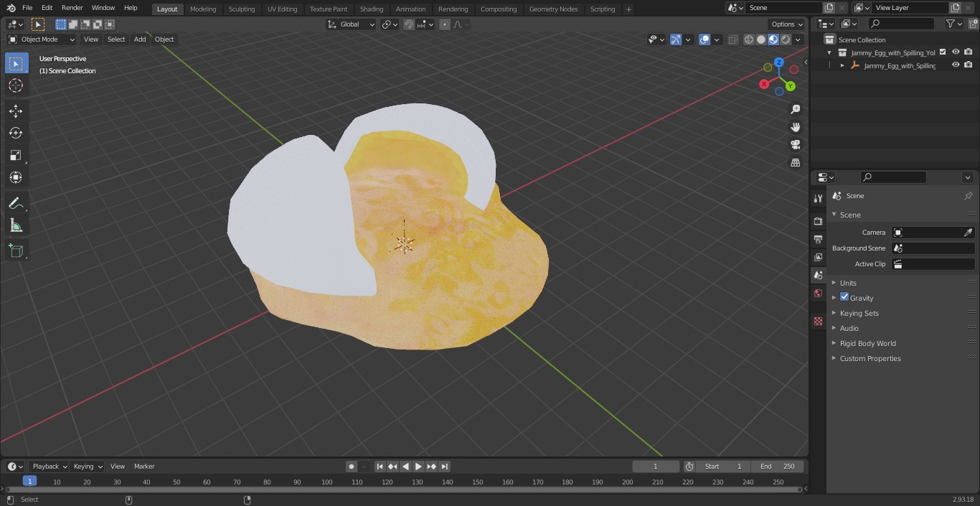Select the Add Cube tool
This screenshot has width=980, height=506.
[x=16, y=250]
